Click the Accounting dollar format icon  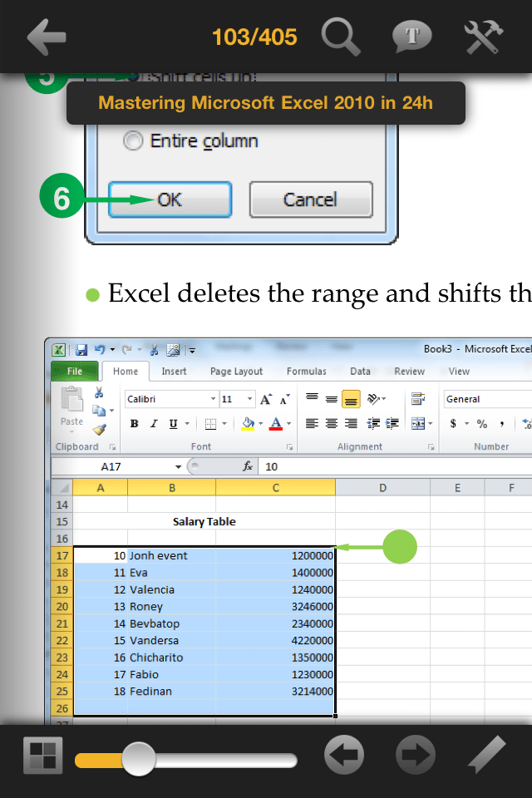pyautogui.click(x=452, y=423)
